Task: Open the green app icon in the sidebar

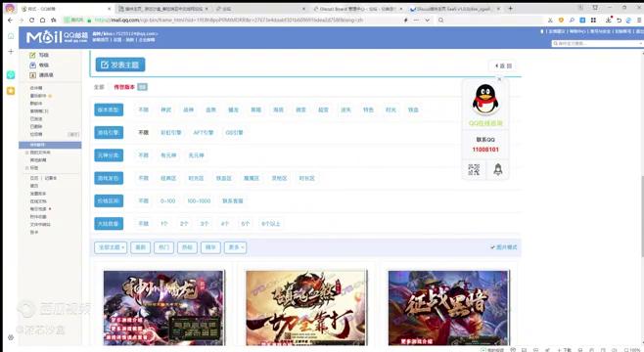Action: pos(11,74)
